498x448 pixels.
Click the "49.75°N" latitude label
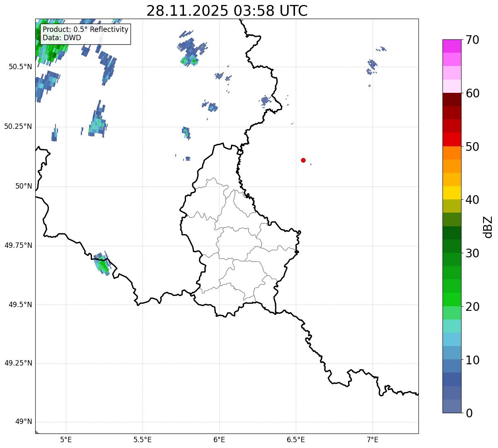coord(18,245)
